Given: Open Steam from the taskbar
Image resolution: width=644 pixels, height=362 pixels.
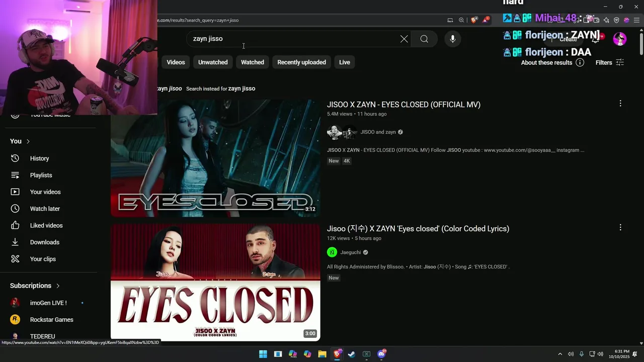Looking at the screenshot, I should [x=352, y=354].
